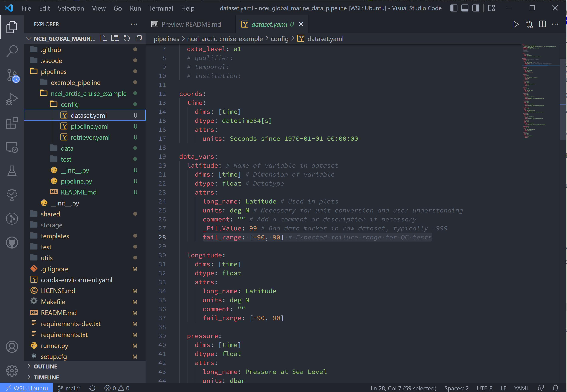Open the Search view in activity bar
Screen dimensions: 567x392
pyautogui.click(x=12, y=51)
